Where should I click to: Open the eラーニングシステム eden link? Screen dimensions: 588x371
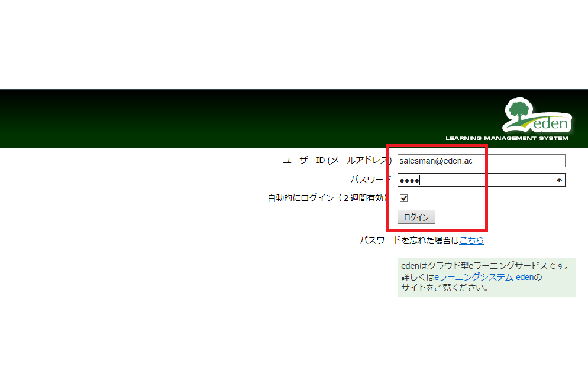coord(484,277)
